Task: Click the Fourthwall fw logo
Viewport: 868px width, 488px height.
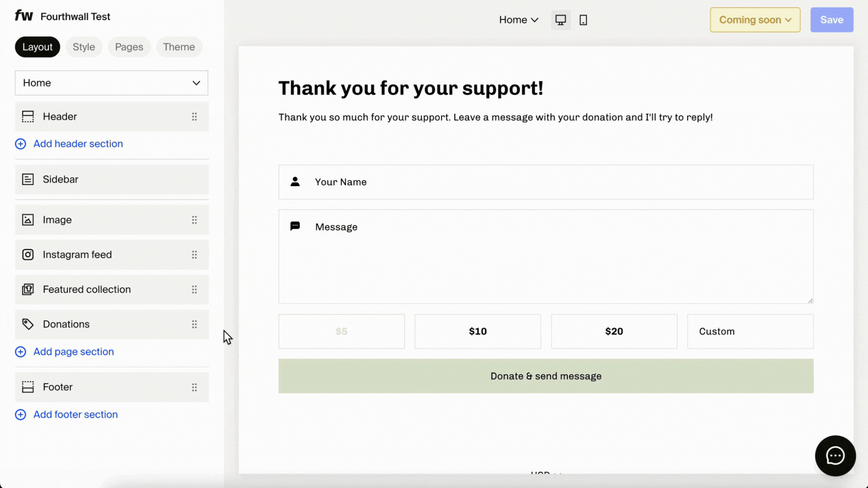Action: pyautogui.click(x=24, y=16)
